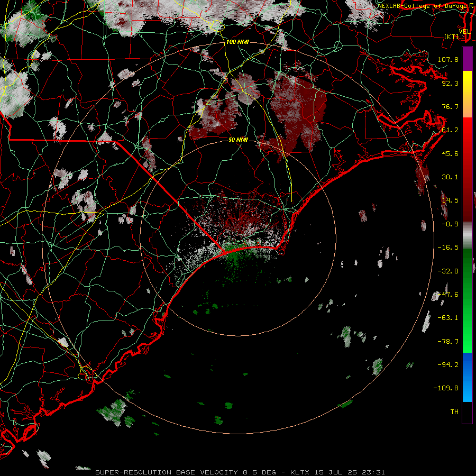476x476 pixels.
Task: Click the 92.3 value on velocity scale
Action: [x=450, y=83]
